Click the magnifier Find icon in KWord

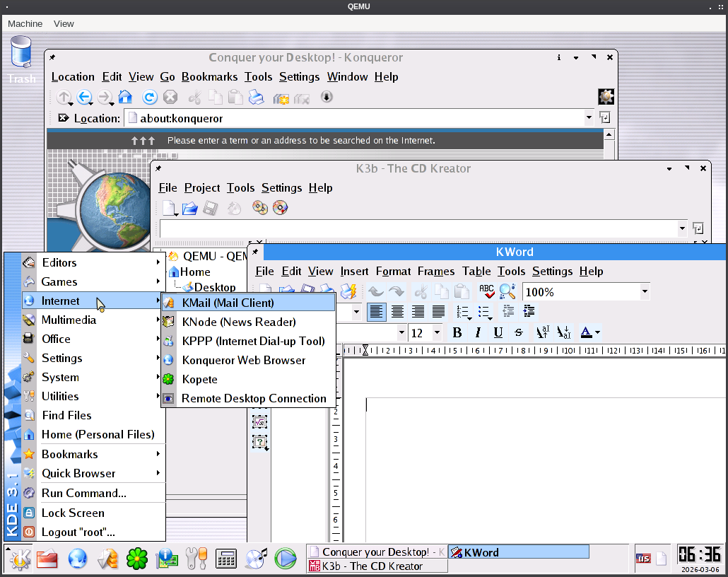(507, 291)
